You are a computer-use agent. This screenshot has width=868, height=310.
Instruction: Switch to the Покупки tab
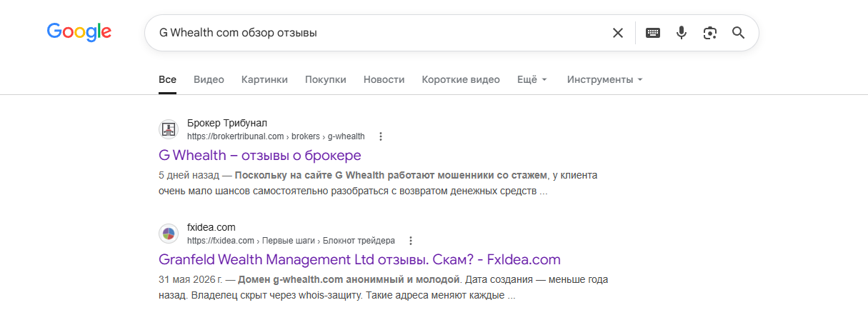(x=326, y=79)
